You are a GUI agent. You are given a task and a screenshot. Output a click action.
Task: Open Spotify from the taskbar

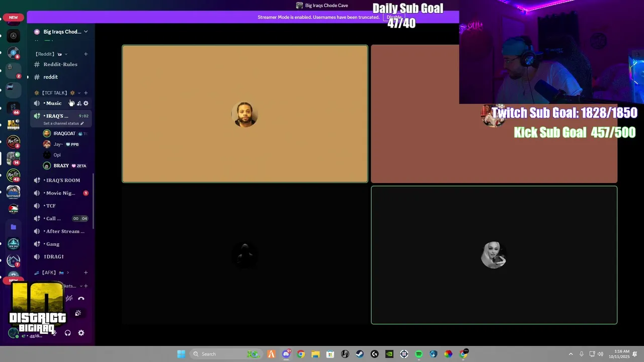click(419, 354)
